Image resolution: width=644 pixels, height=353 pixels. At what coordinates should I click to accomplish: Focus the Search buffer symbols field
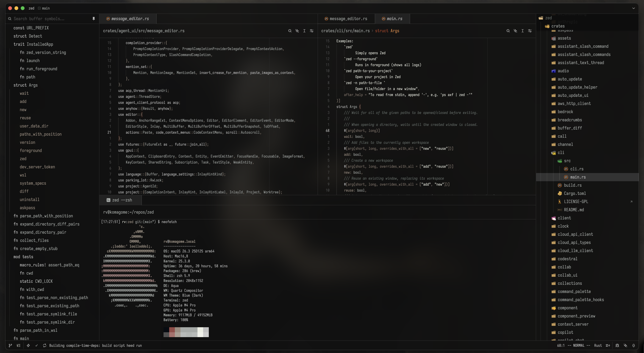point(51,19)
